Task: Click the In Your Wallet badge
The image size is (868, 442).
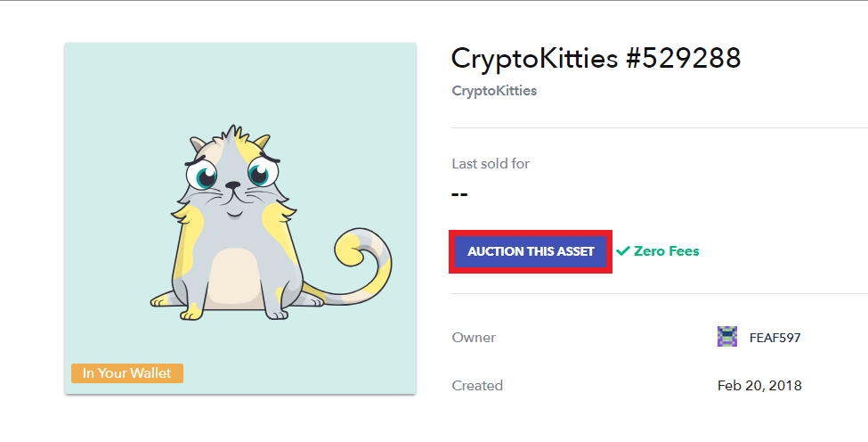Action: tap(126, 373)
